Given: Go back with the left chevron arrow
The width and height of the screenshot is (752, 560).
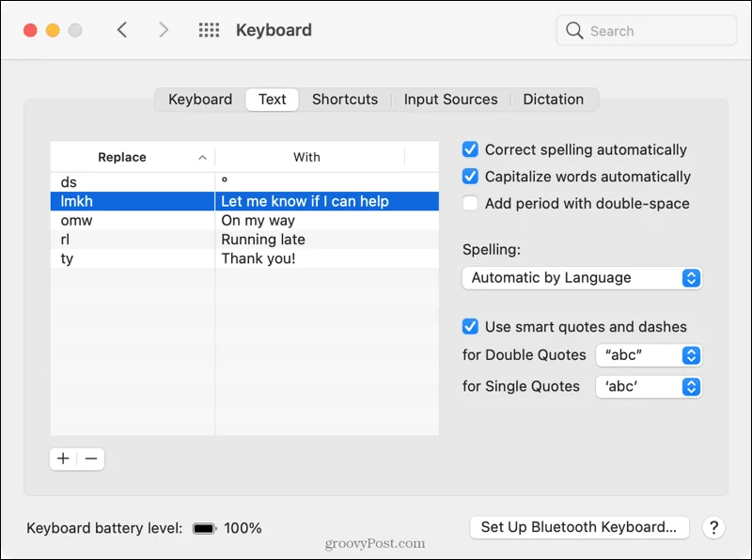Looking at the screenshot, I should tap(122, 30).
